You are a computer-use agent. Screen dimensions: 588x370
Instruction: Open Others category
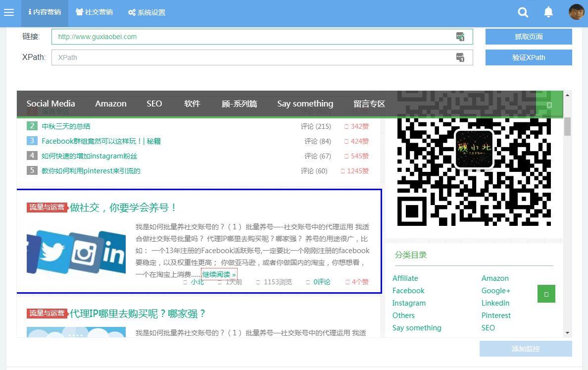(403, 315)
